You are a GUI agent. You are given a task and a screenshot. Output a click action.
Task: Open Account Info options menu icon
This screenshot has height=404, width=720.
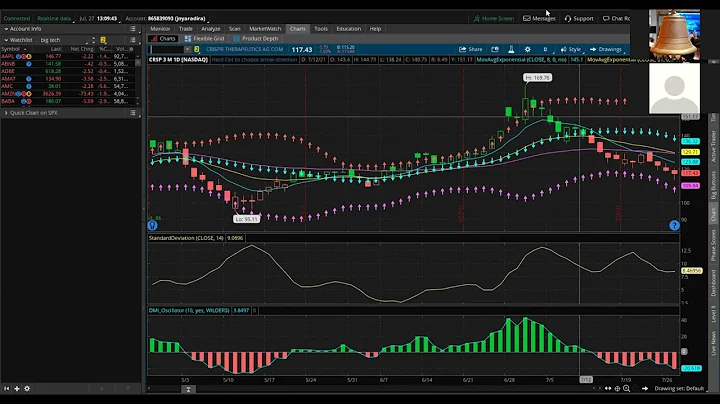click(133, 28)
